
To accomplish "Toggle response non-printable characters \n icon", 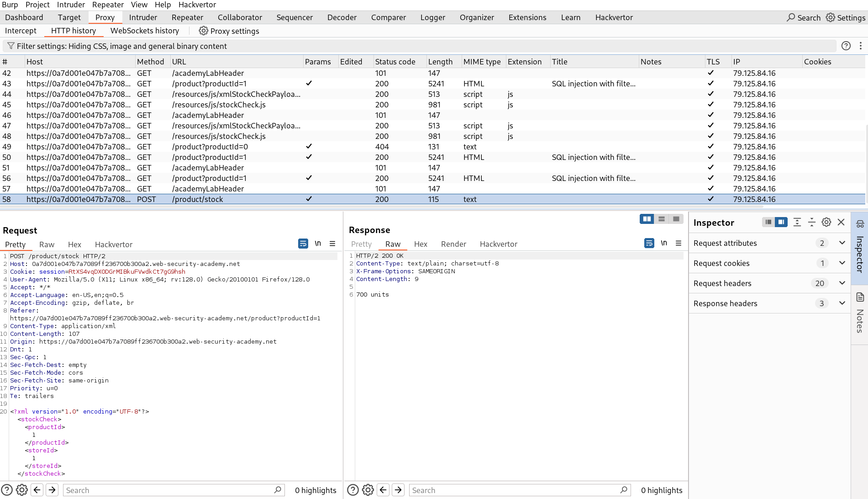I will 664,243.
